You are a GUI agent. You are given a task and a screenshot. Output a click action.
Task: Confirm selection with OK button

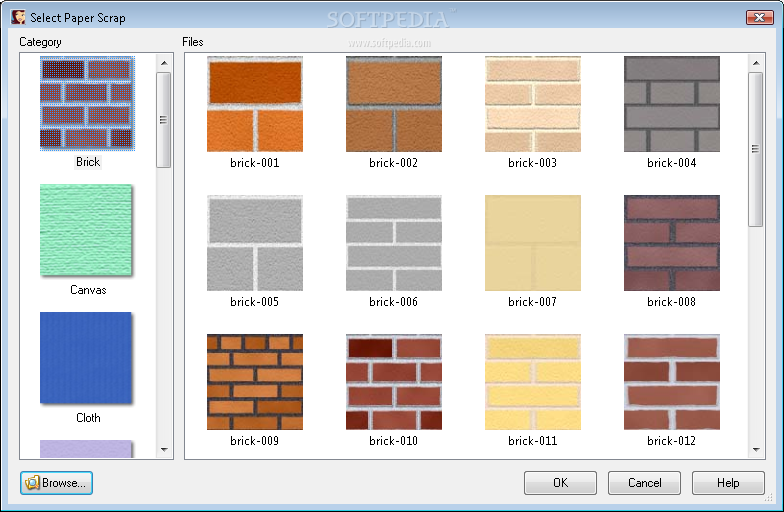[x=560, y=483]
